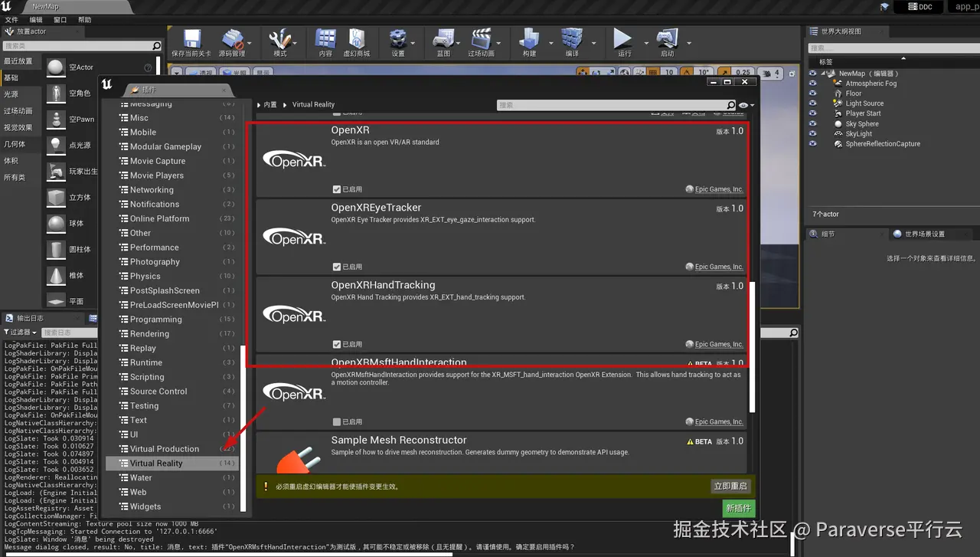
Task: Select Sphere shape icon in Place Actors
Action: click(56, 223)
